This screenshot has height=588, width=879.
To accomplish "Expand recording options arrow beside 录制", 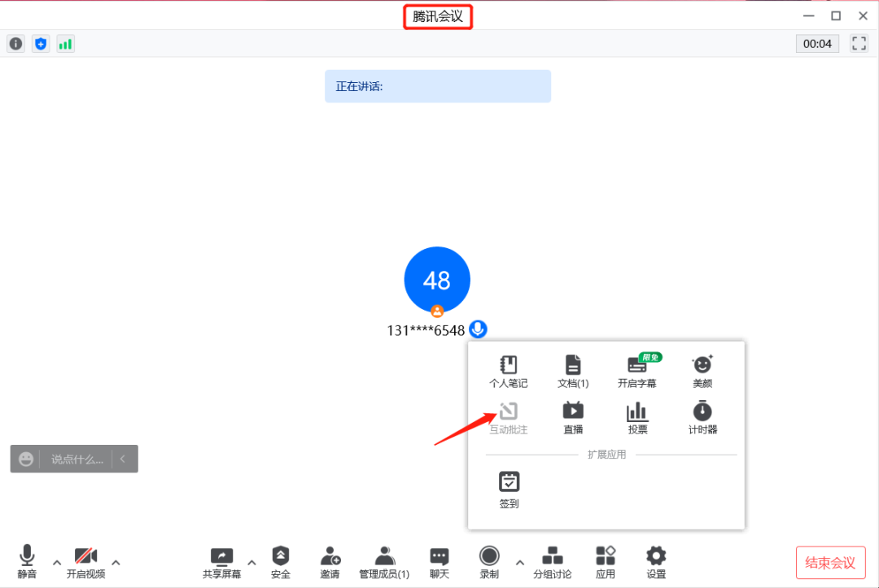I will pos(520,562).
